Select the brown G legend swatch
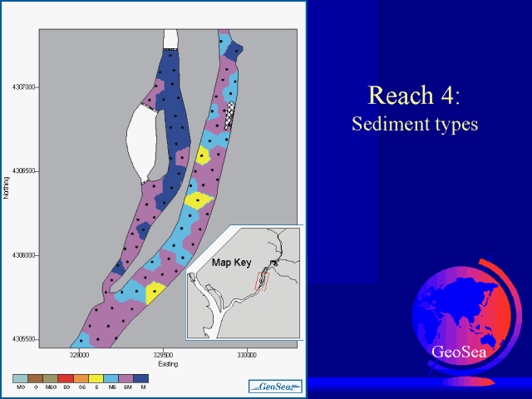This screenshot has width=532, height=399. 37,378
